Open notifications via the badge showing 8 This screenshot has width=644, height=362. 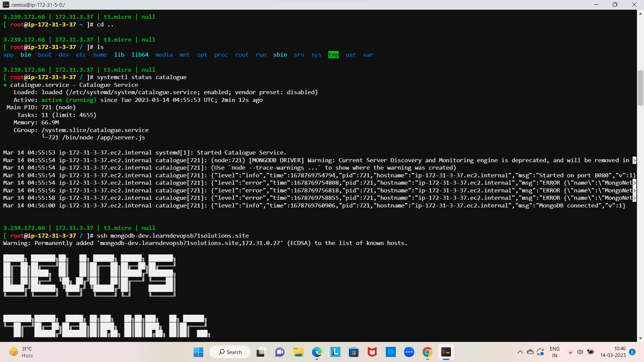tap(633, 352)
